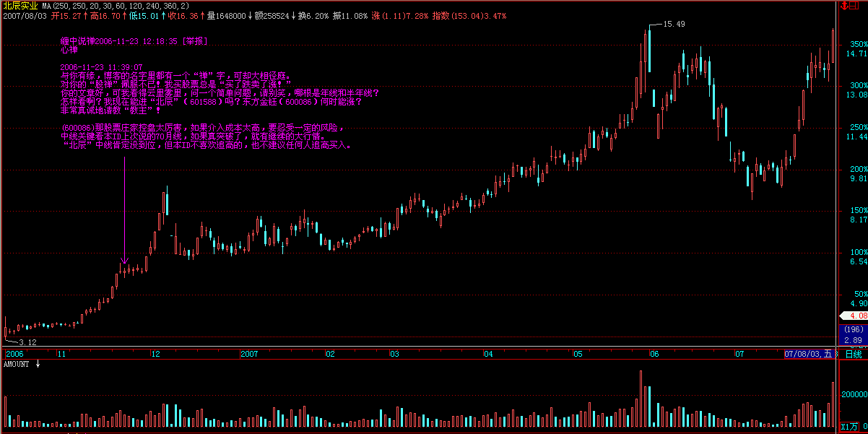Click the 4.08 price tag marker

pos(854,316)
